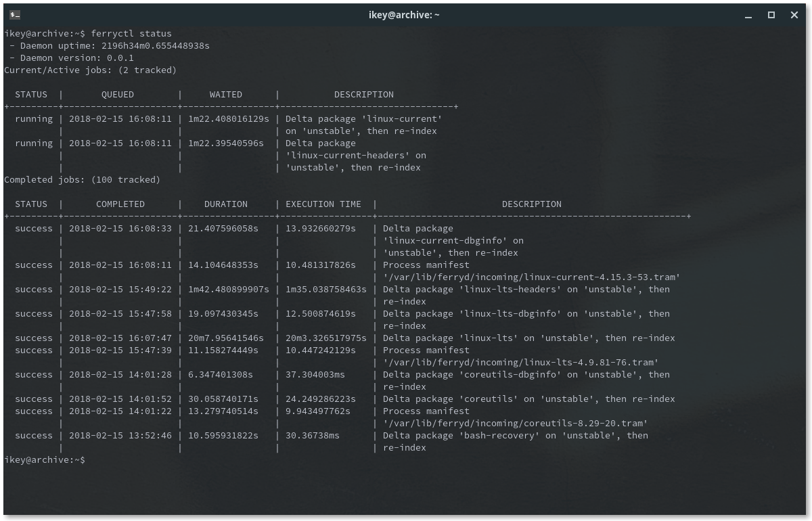Click the WAITED column header
Viewport: 812px width, 521px height.
(226, 94)
